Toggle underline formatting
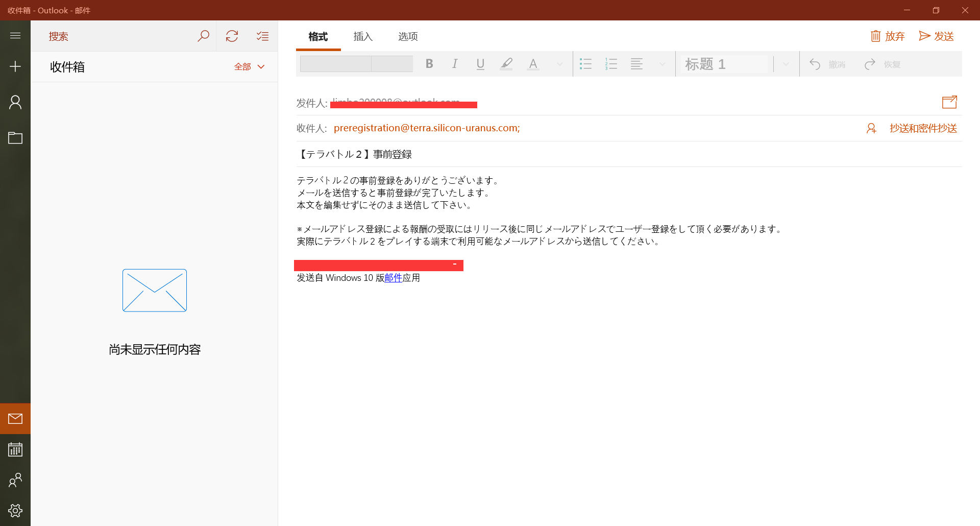Viewport: 980px width, 526px height. click(480, 64)
